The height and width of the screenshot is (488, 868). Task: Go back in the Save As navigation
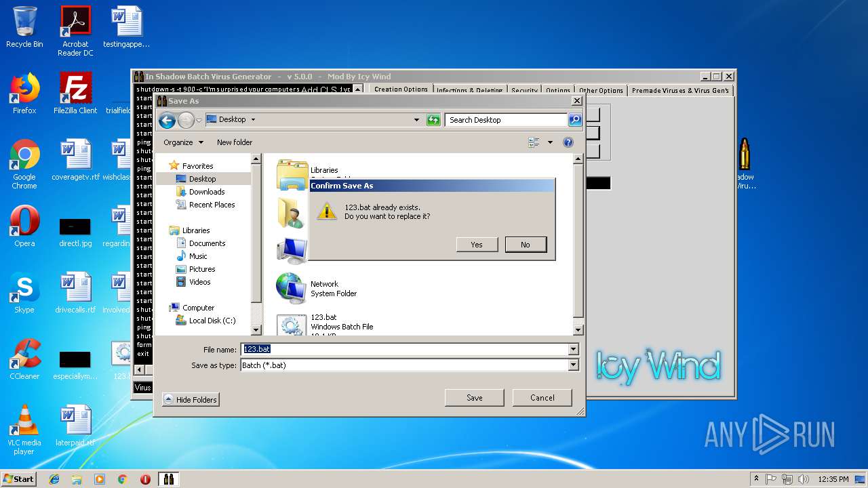click(x=167, y=121)
